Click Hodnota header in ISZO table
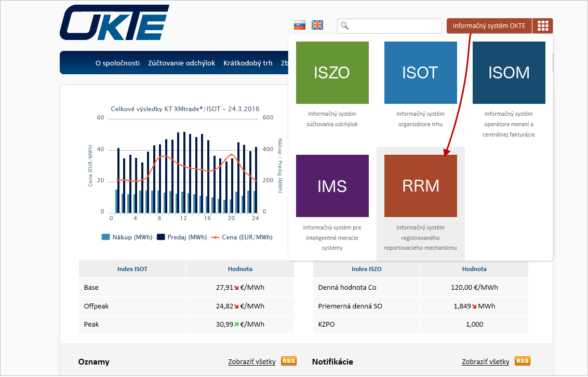 point(474,269)
